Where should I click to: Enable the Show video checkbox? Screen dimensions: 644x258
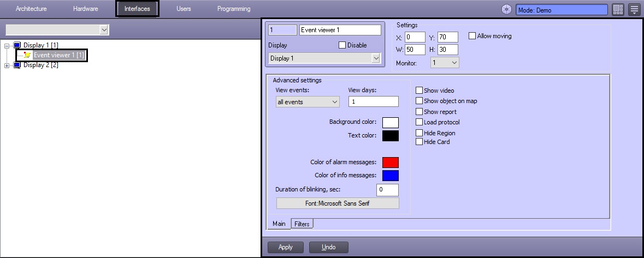[420, 91]
